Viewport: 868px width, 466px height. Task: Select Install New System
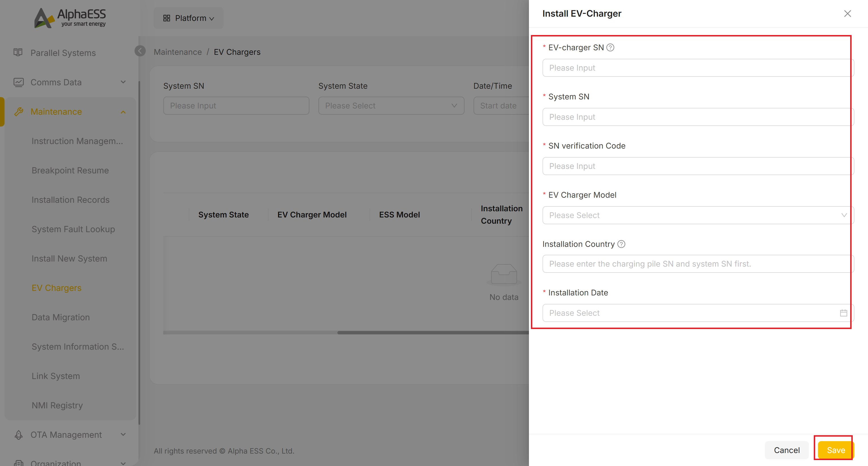[70, 259]
